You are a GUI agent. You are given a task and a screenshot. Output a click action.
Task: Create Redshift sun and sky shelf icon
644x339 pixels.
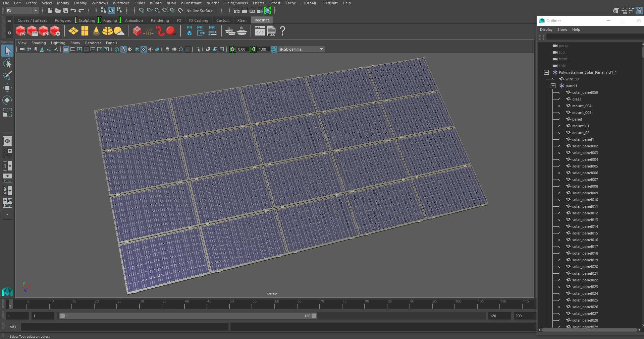click(x=119, y=31)
